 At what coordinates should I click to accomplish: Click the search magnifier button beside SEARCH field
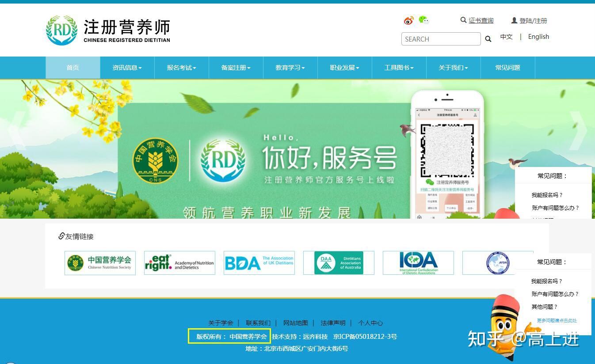pyautogui.click(x=488, y=39)
